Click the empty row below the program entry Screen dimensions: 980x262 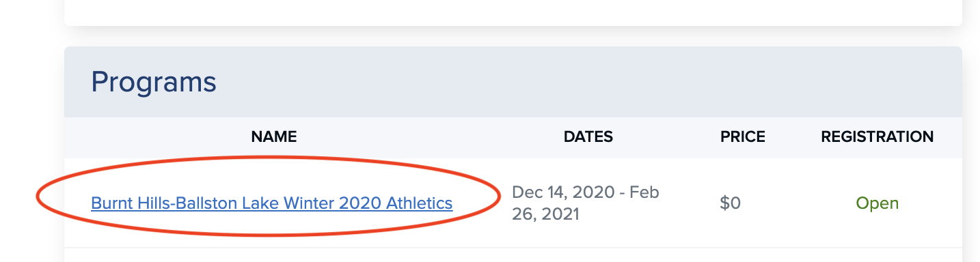tap(513, 255)
